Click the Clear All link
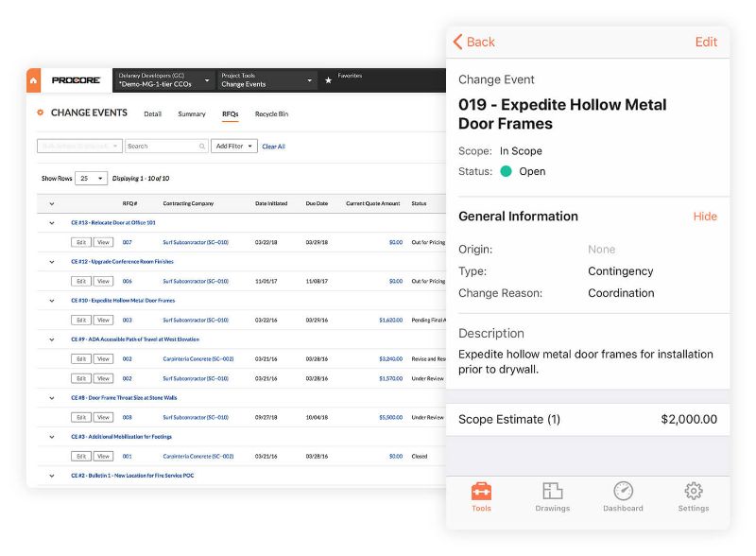 (273, 147)
